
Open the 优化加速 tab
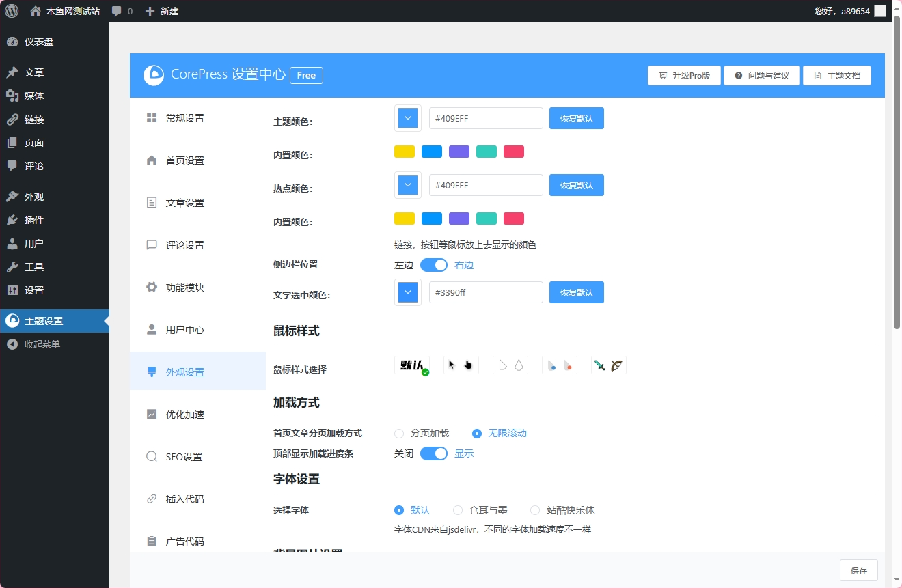tap(198, 415)
